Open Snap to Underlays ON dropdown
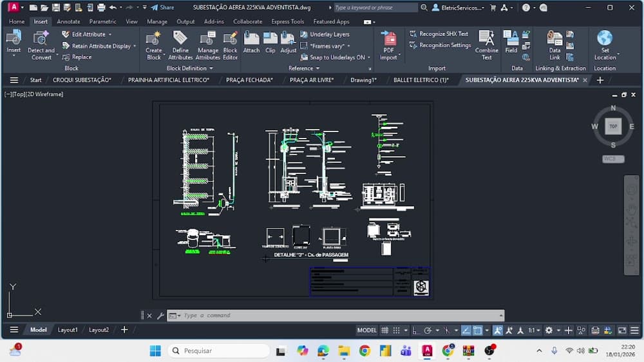Image resolution: width=644 pixels, height=362 pixels. 369,57
